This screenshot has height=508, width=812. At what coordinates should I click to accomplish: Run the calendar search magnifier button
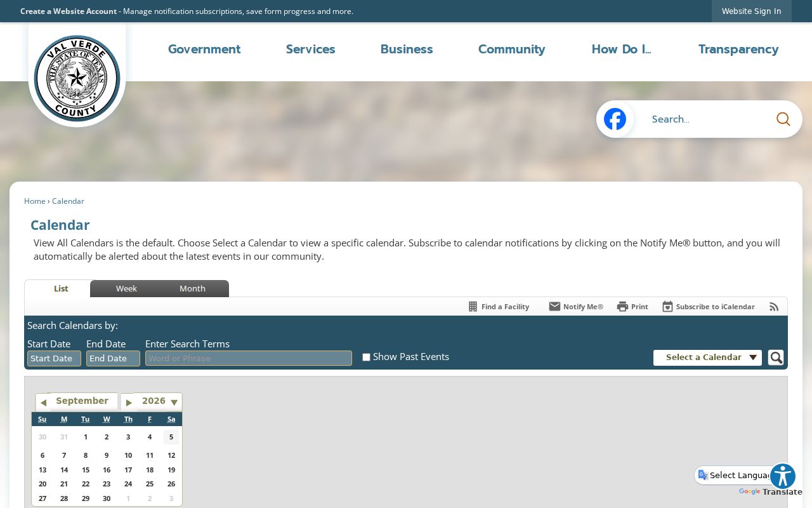click(x=776, y=358)
